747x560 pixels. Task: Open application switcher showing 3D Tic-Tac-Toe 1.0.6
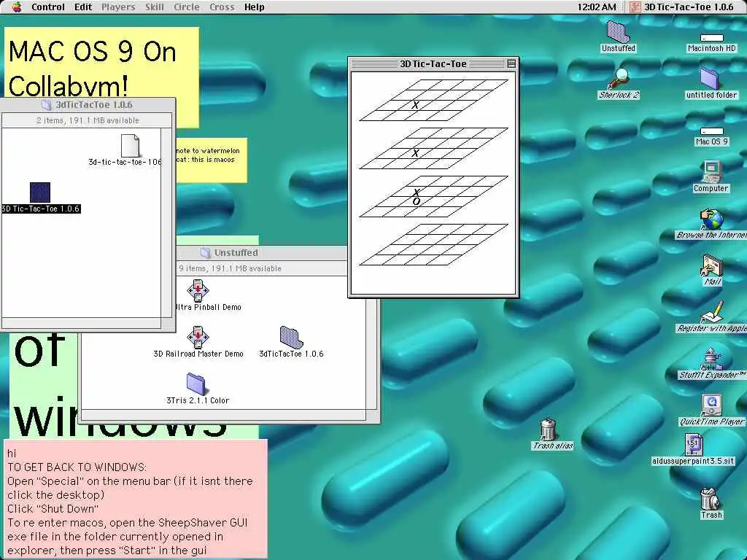(x=682, y=7)
